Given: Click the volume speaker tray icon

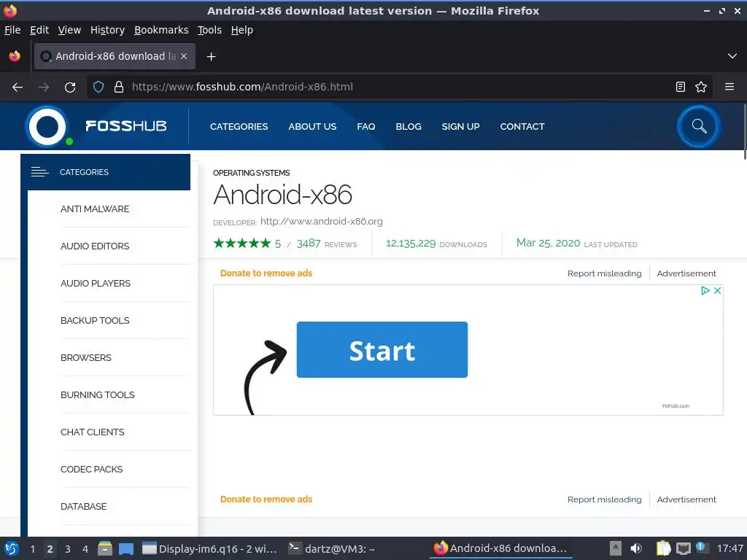Looking at the screenshot, I should click(635, 548).
